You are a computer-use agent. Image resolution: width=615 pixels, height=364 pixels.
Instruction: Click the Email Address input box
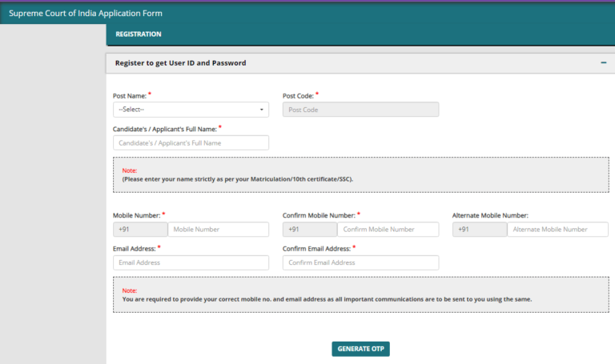pyautogui.click(x=191, y=262)
